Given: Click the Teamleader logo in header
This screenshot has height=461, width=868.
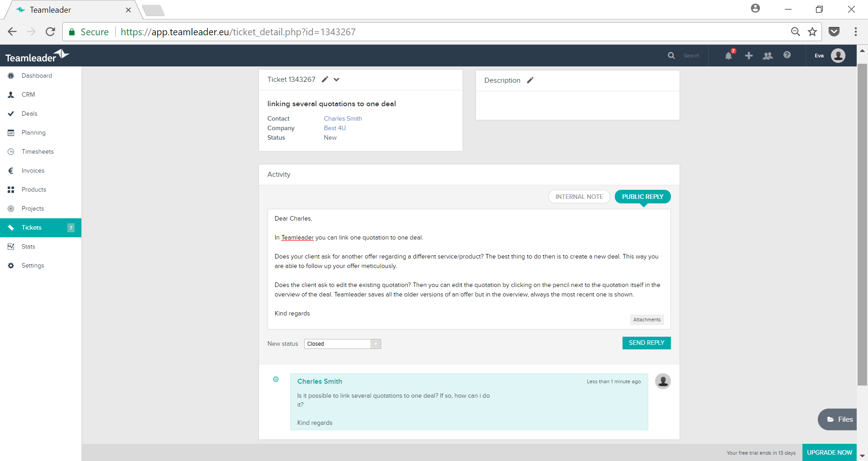Looking at the screenshot, I should pyautogui.click(x=37, y=56).
